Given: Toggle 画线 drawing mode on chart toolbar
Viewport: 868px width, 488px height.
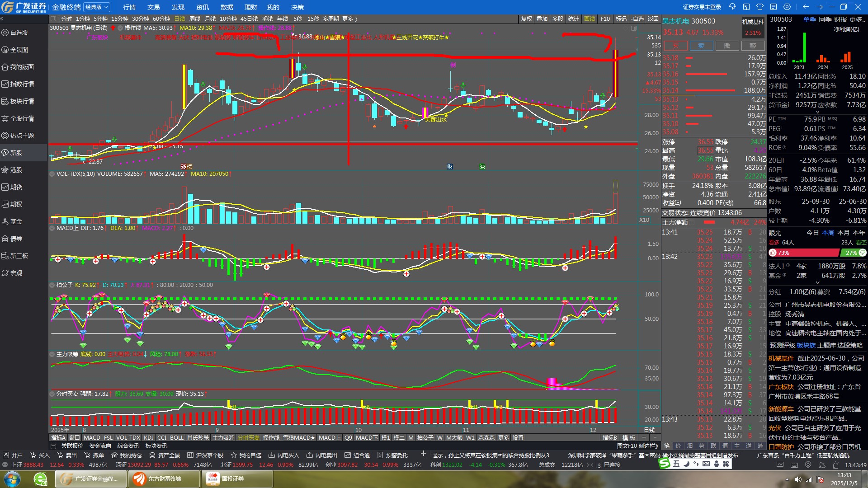Looking at the screenshot, I should [x=590, y=19].
